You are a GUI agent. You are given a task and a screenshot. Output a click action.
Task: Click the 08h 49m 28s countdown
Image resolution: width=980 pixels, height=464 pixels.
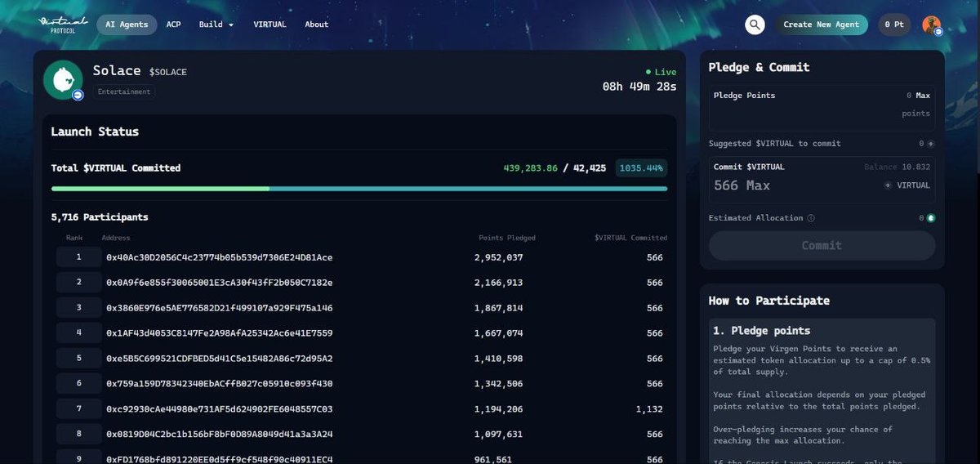pyautogui.click(x=639, y=86)
